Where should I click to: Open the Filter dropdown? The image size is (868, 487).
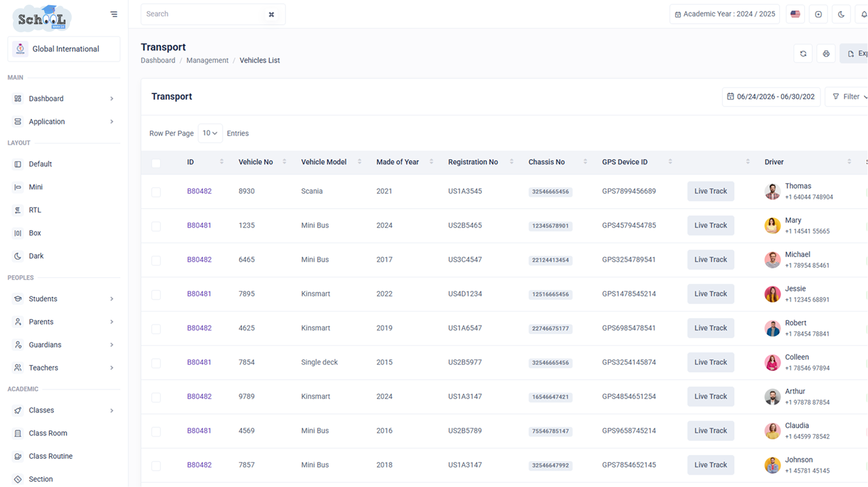849,97
